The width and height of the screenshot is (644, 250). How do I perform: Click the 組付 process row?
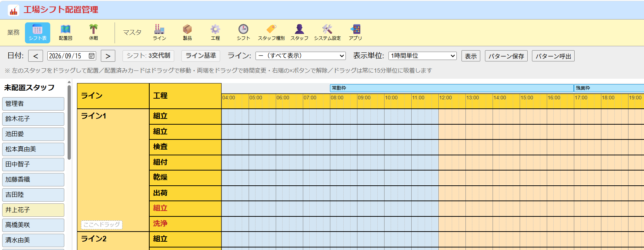[185, 163]
